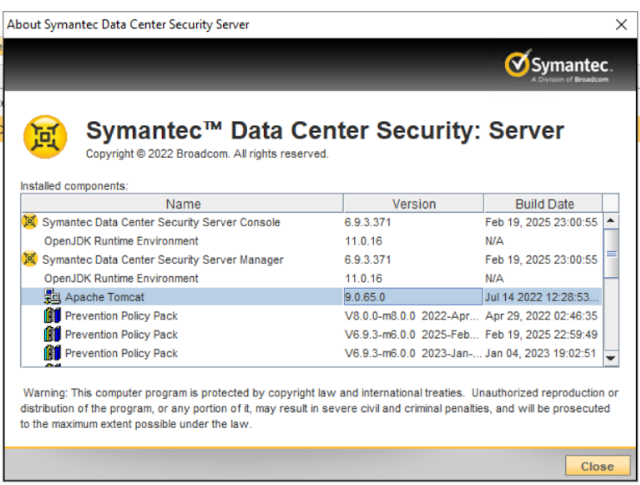Click the 2023-Jan Prevention Policy Pack icon
The image size is (640, 485).
(52, 353)
